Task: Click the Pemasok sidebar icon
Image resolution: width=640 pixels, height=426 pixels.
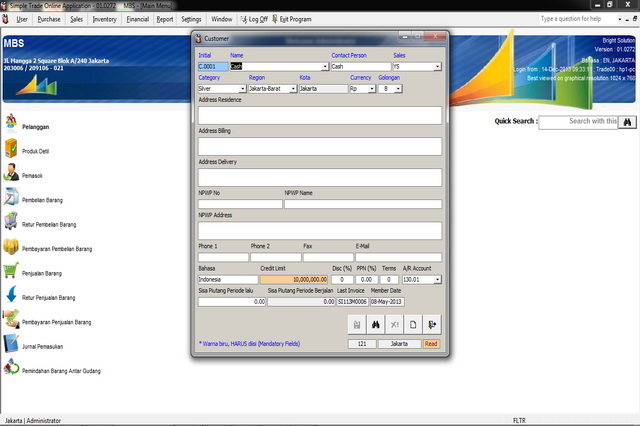Action: click(x=11, y=174)
